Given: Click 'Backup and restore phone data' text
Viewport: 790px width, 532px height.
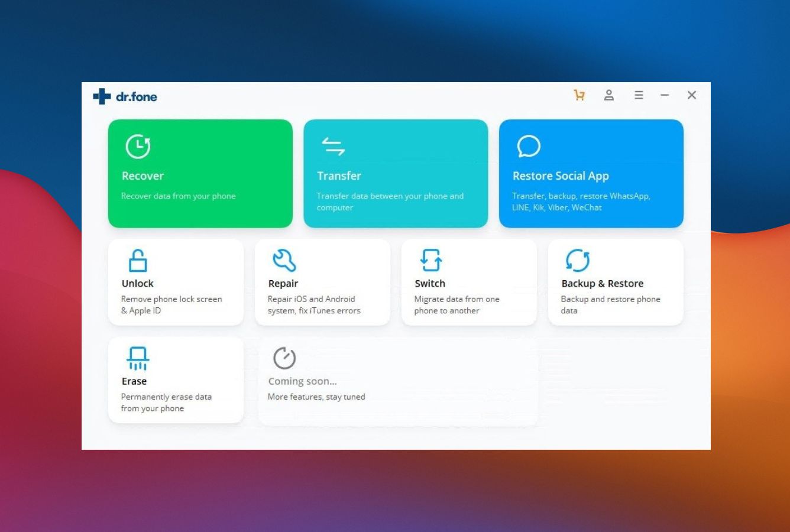Looking at the screenshot, I should coord(610,305).
